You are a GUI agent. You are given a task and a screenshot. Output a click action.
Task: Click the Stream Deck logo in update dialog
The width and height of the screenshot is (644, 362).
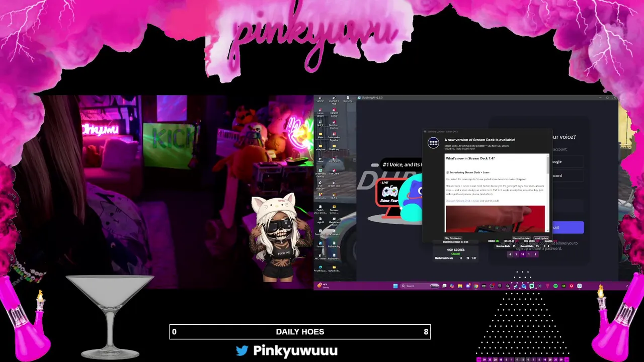(433, 143)
